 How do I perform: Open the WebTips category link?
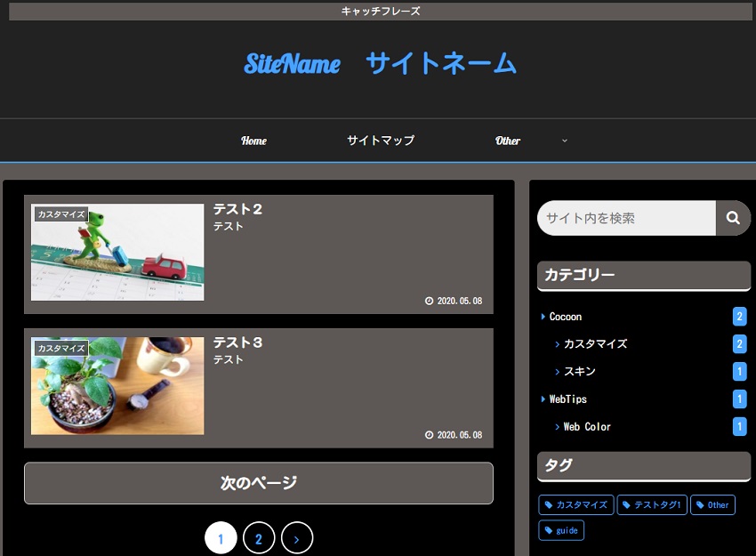pos(568,399)
